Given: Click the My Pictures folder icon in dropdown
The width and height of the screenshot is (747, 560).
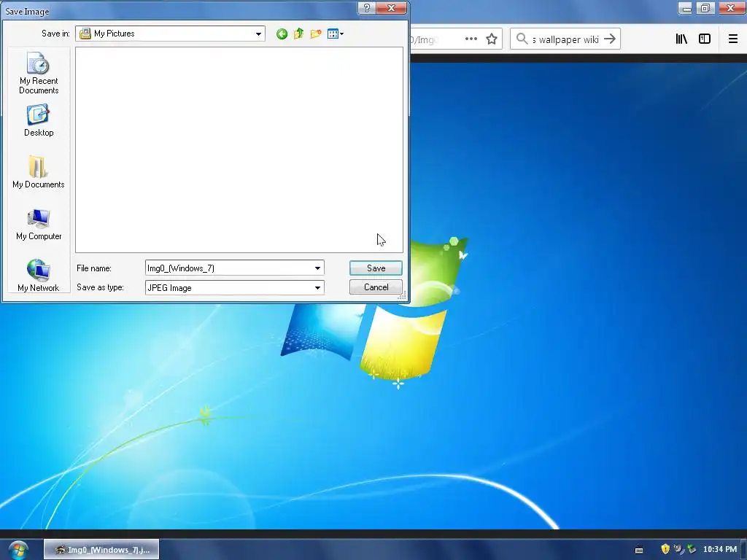Looking at the screenshot, I should click(85, 34).
